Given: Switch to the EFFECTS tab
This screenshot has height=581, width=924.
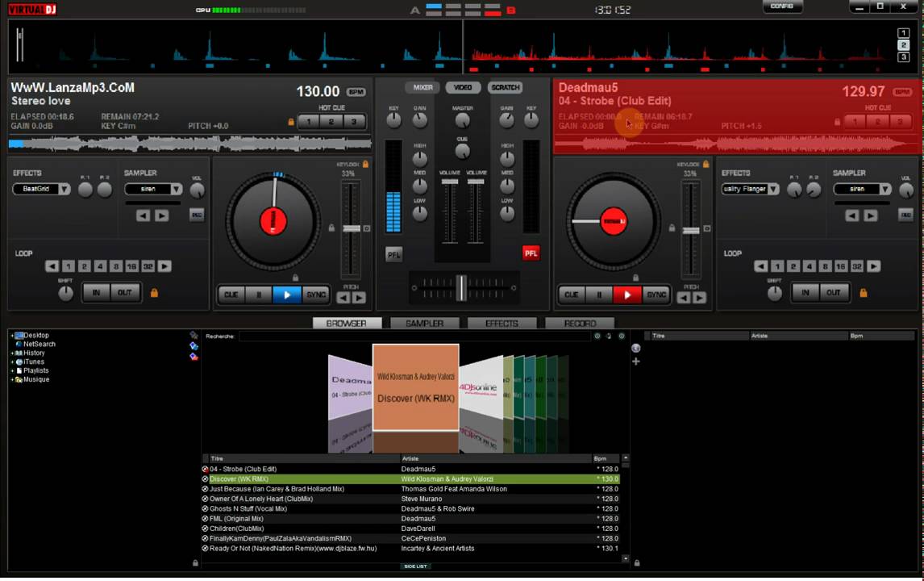Looking at the screenshot, I should click(502, 324).
